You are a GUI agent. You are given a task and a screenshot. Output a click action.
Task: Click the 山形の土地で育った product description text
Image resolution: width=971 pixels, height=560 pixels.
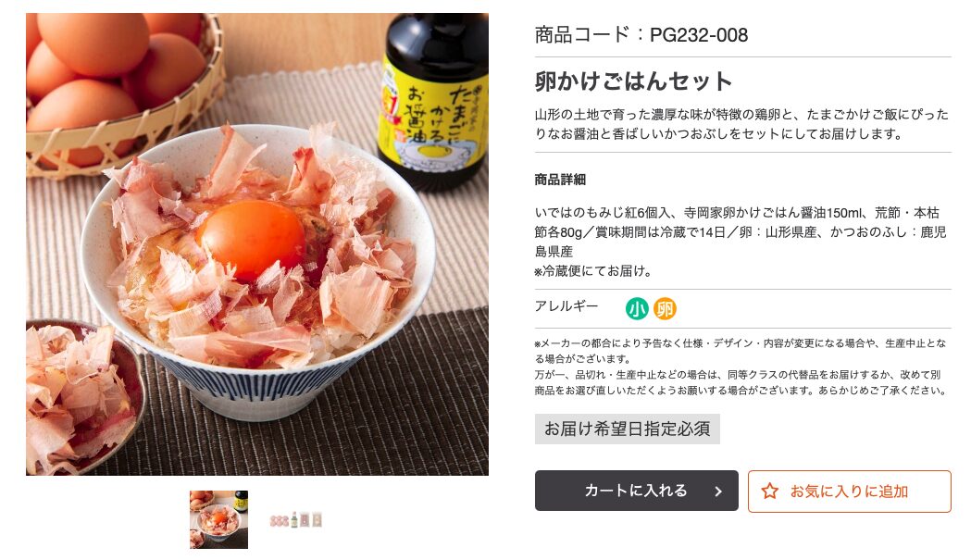tap(741, 124)
